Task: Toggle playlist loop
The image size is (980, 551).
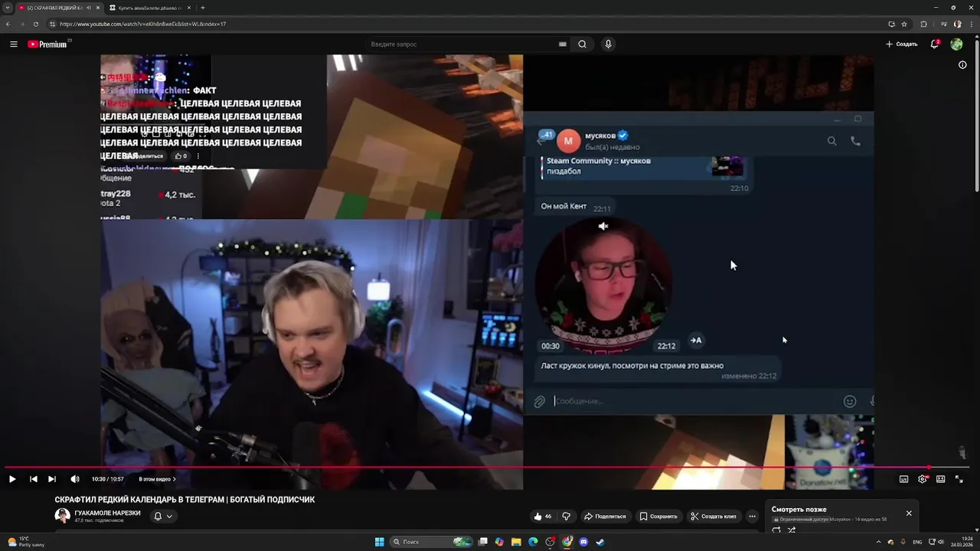Action: click(x=776, y=530)
